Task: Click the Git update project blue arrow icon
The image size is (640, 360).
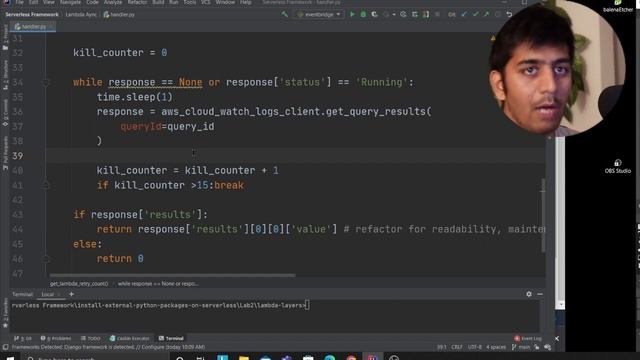Action: click(x=464, y=14)
